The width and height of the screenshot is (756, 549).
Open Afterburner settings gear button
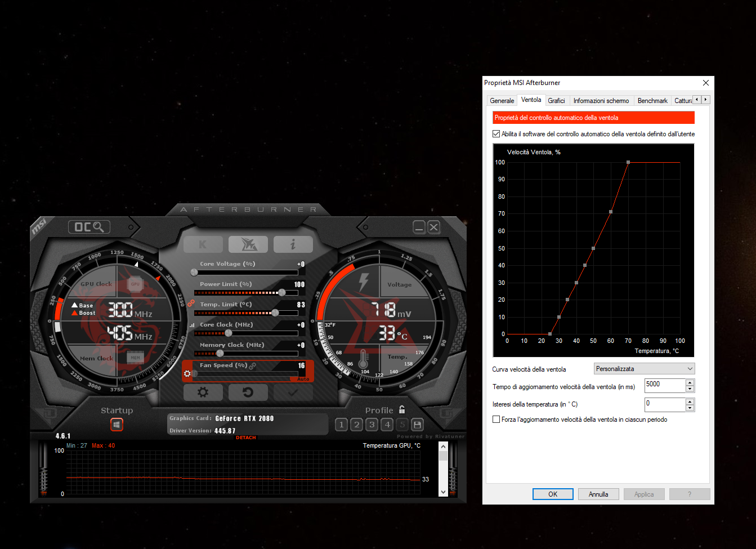[203, 392]
